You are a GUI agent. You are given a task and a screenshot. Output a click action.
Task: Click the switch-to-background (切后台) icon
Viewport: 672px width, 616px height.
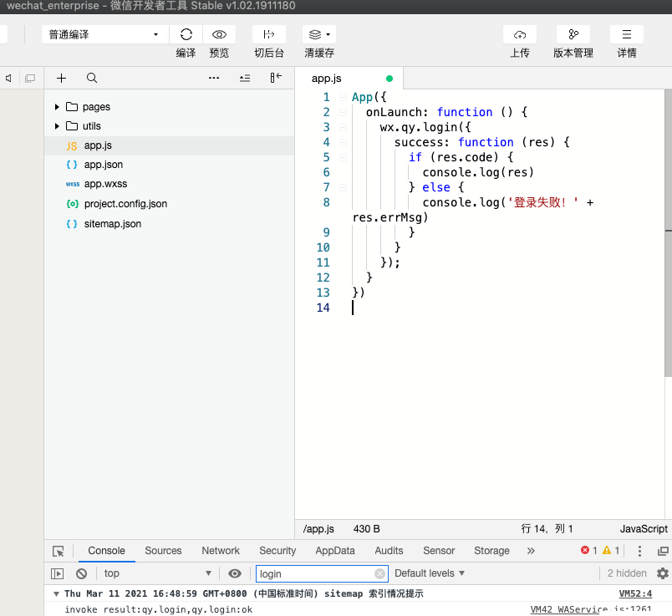[x=268, y=34]
